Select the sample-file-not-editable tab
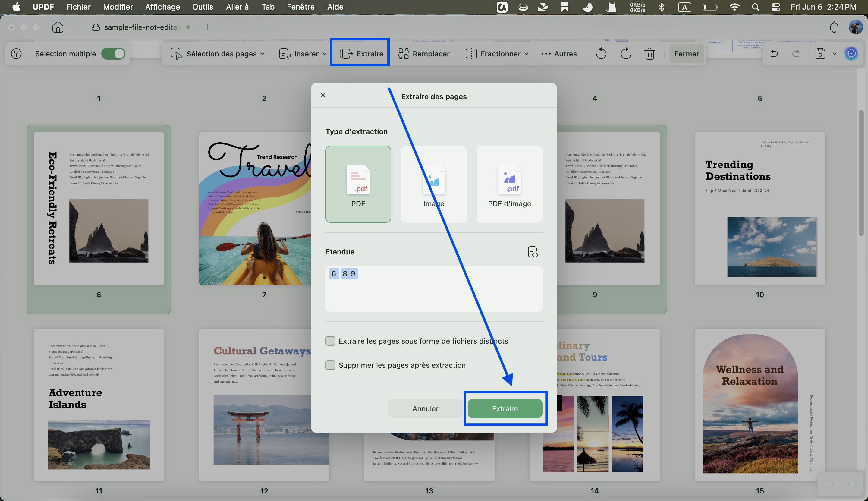This screenshot has height=501, width=868. click(141, 27)
